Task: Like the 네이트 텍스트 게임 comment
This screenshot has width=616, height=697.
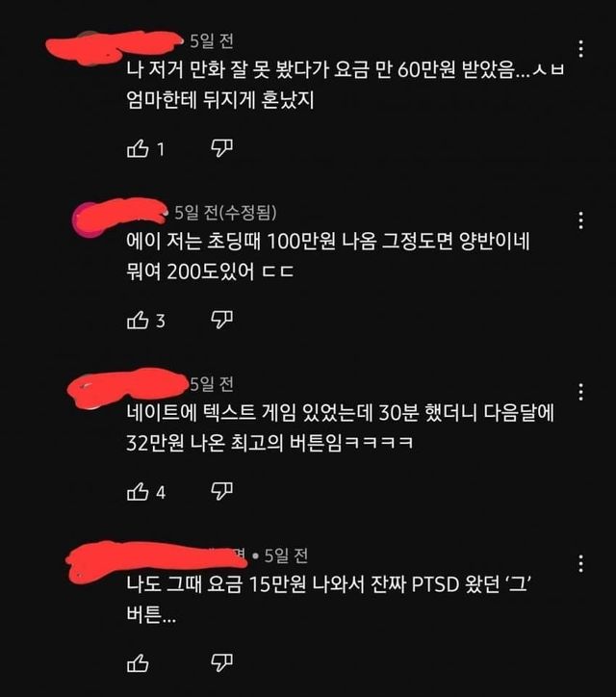Action: 138,492
